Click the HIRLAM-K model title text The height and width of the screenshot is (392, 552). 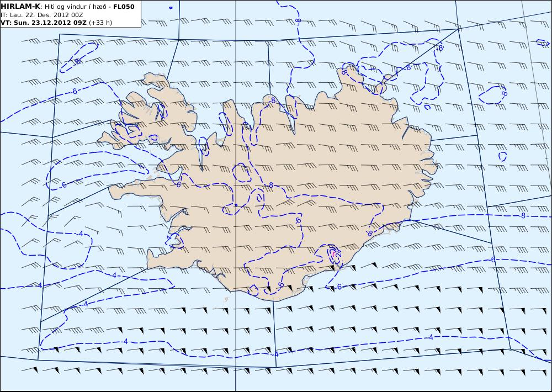pyautogui.click(x=20, y=7)
